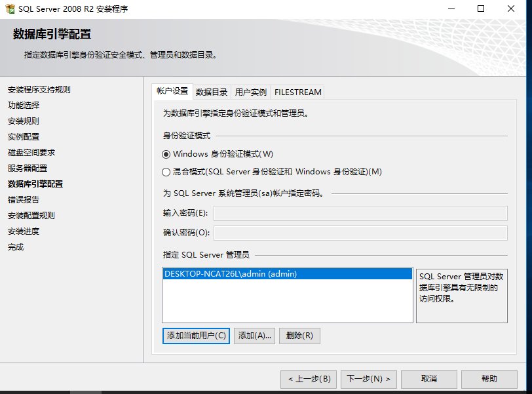Maximize the installer window
Image resolution: width=532 pixels, height=394 pixels.
(x=481, y=9)
